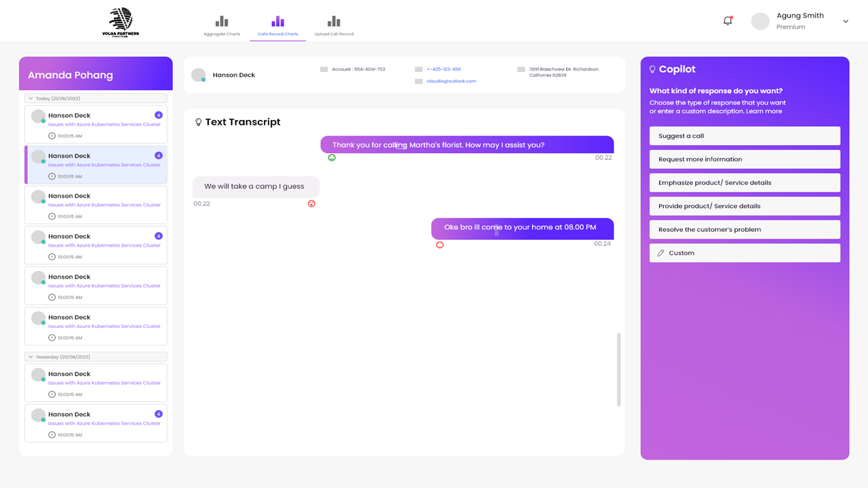Viewport: 868px width, 488px height.
Task: Switch to the Aggregate Charts tab
Action: point(222,26)
